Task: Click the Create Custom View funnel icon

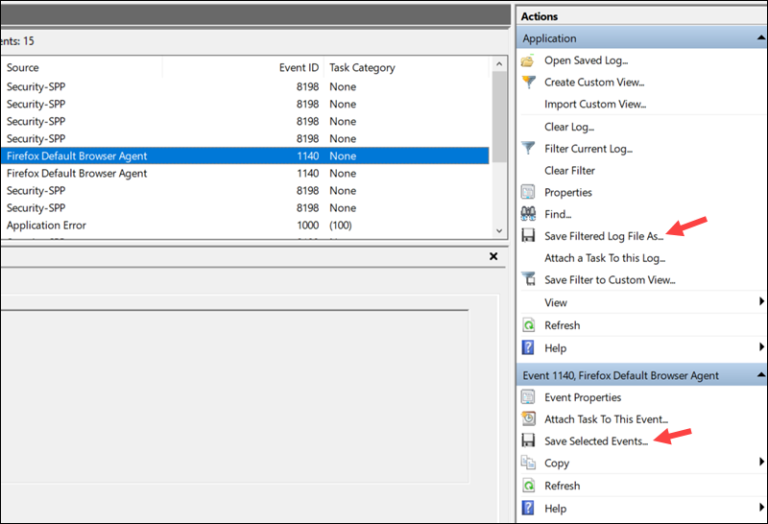Action: pos(528,82)
